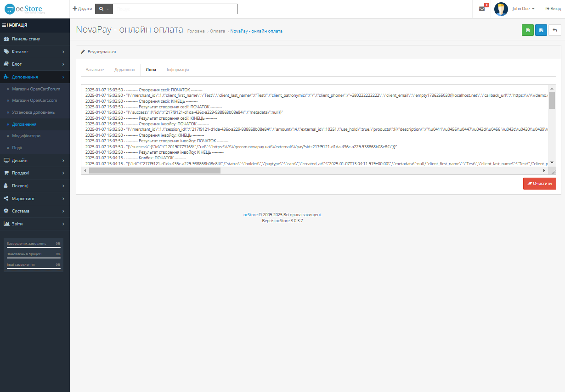Click the magnifier search type button

(x=104, y=9)
